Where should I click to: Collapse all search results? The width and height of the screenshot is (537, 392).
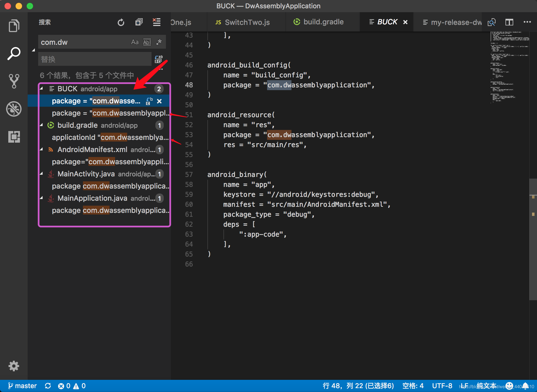click(139, 22)
